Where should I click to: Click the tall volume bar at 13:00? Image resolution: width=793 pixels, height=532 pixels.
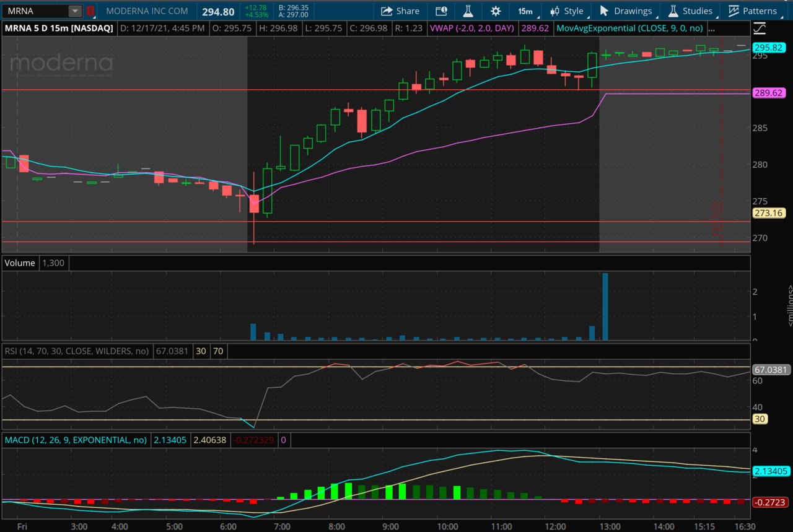(x=605, y=307)
